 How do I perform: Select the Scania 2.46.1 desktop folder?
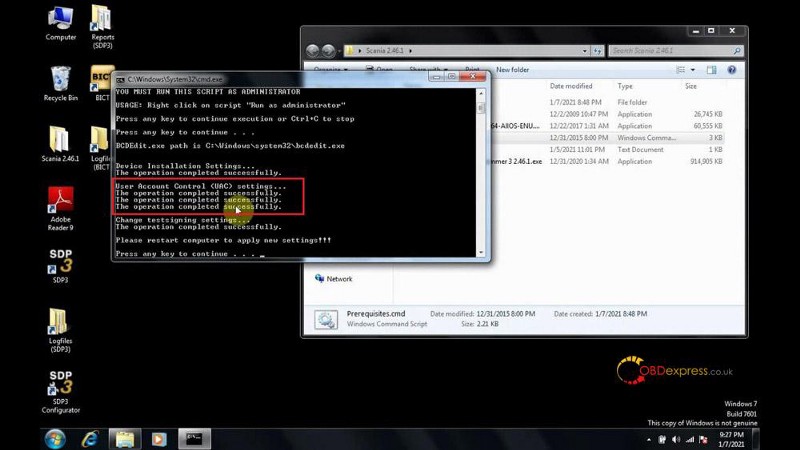(x=60, y=144)
